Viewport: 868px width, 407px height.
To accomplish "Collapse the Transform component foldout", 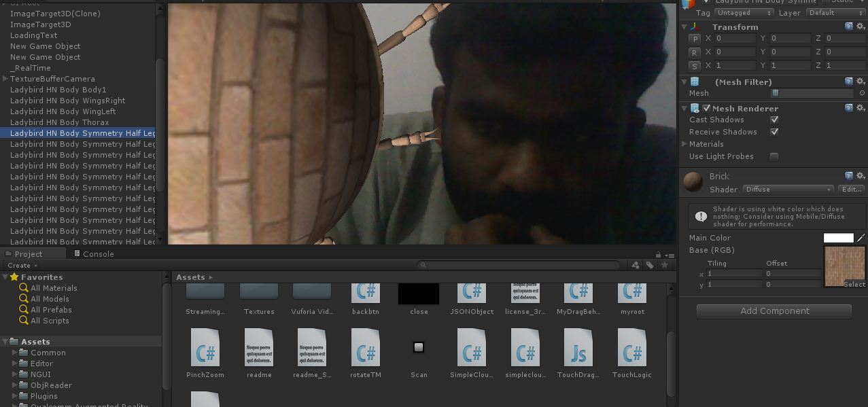I will point(684,26).
